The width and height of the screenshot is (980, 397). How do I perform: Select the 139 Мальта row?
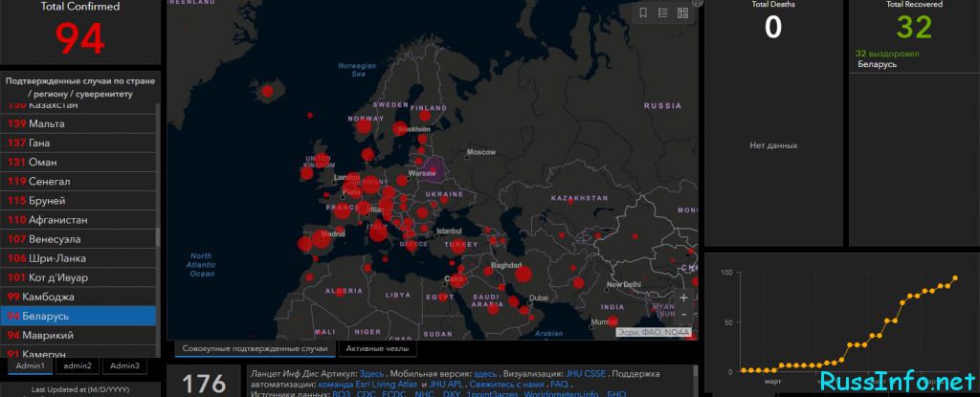(78, 123)
